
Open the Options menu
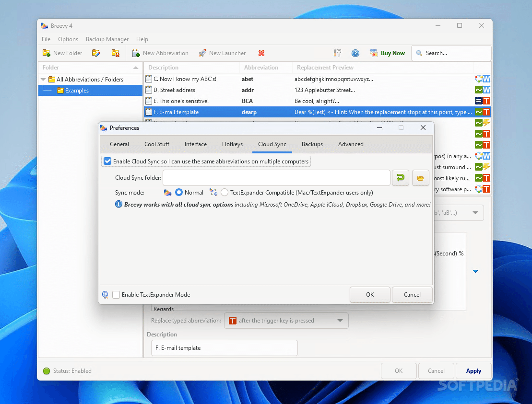point(68,39)
